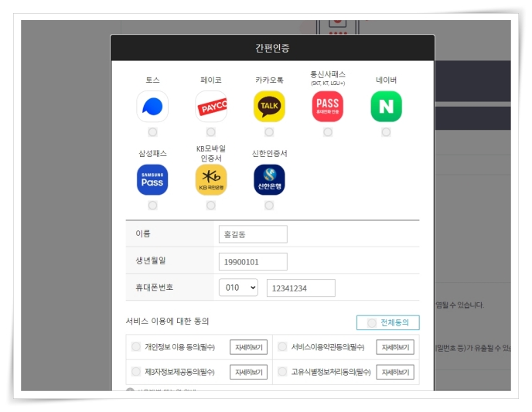Click the 통신사패스 label text
The width and height of the screenshot is (532, 412).
(328, 74)
